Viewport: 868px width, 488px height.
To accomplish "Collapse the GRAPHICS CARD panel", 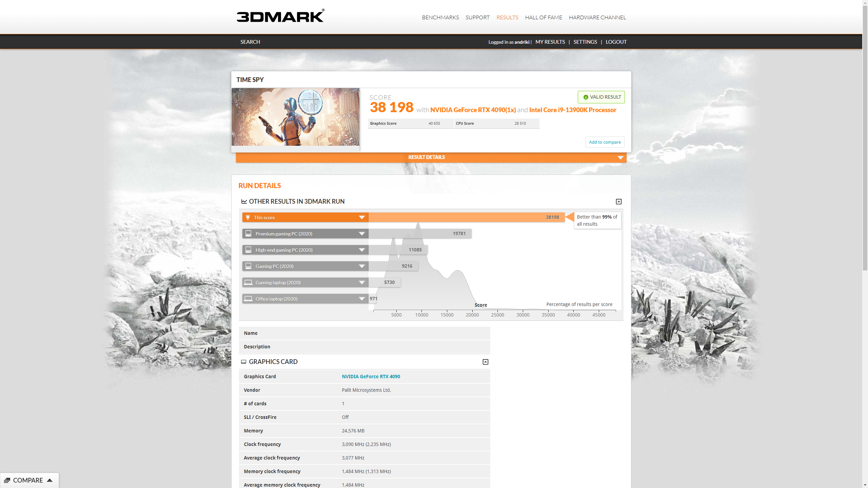I will click(x=485, y=362).
